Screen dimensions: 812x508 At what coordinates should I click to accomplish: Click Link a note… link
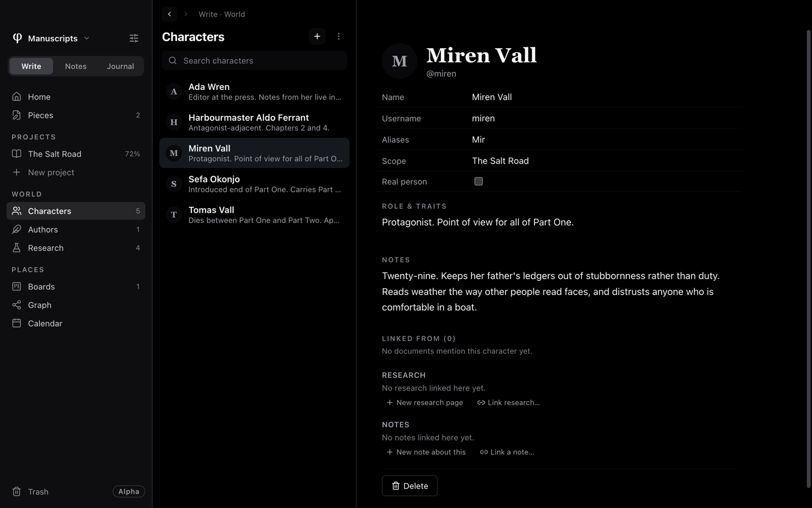click(507, 452)
